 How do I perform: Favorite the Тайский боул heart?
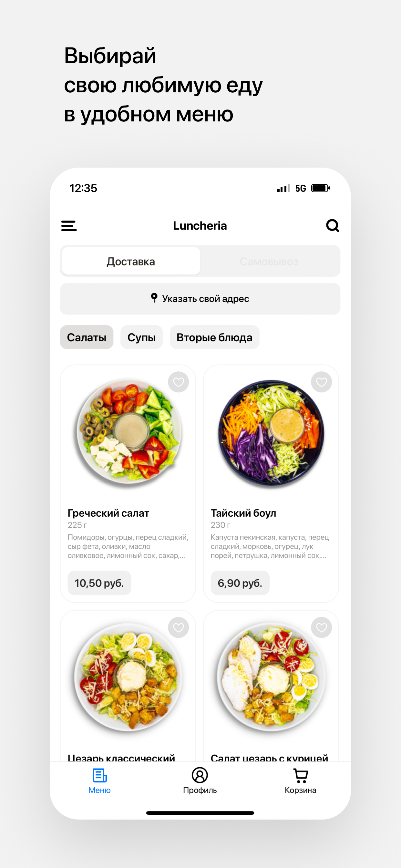322,382
